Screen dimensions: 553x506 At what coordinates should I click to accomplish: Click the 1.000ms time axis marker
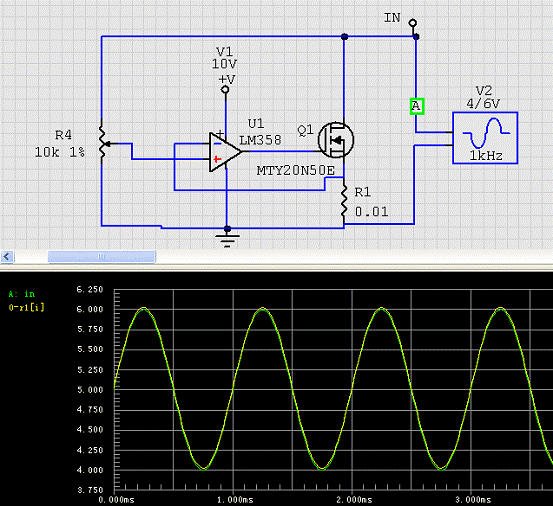[235, 500]
